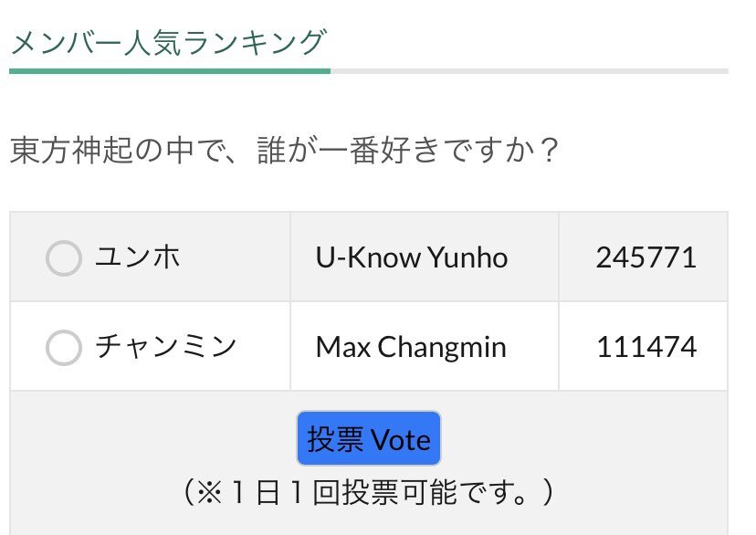Click the Max Changmin name cell
The width and height of the screenshot is (756, 535).
(x=411, y=347)
